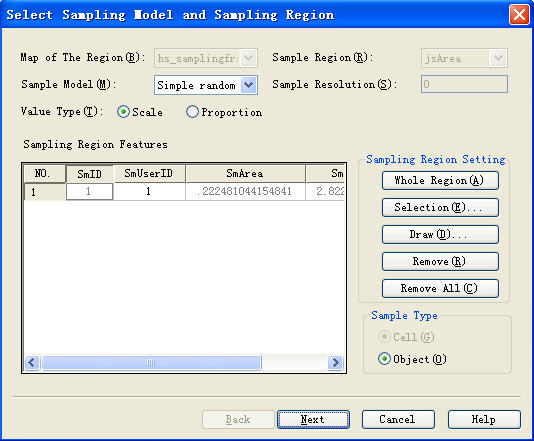Open the Sample Model dropdown

[248, 85]
